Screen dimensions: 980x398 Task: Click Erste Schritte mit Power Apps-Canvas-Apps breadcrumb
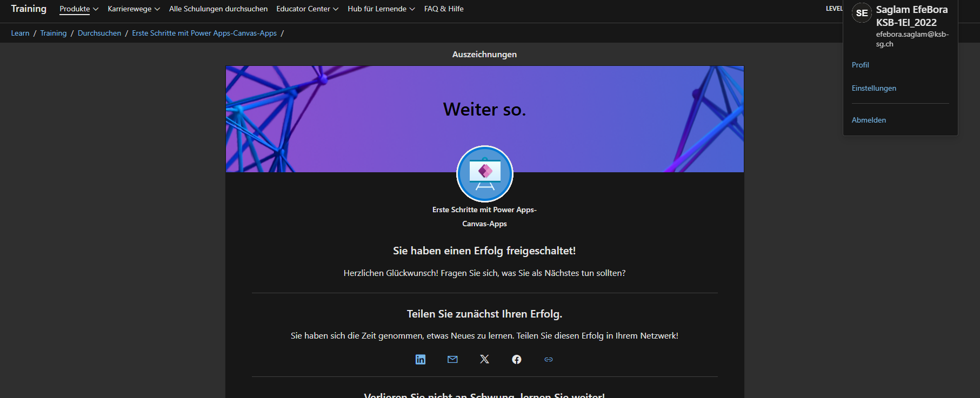(204, 33)
